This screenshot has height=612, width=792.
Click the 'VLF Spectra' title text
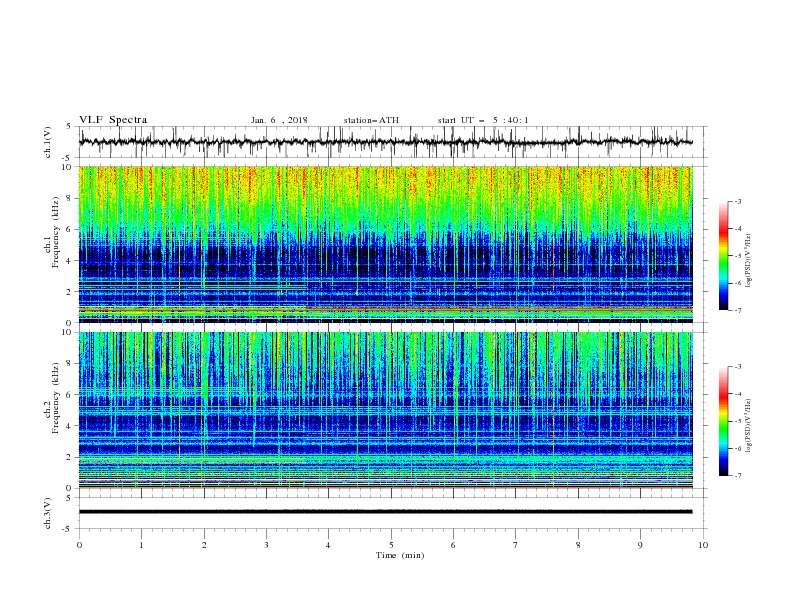[x=113, y=120]
